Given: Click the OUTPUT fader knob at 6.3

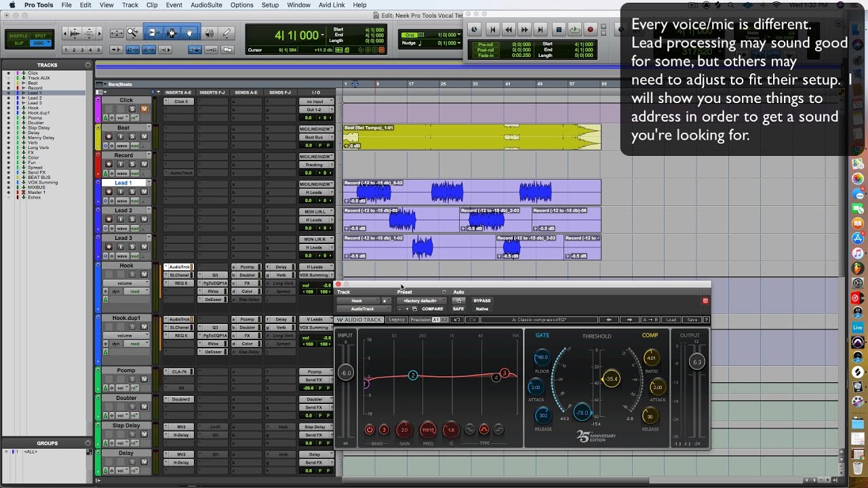Looking at the screenshot, I should click(x=696, y=362).
